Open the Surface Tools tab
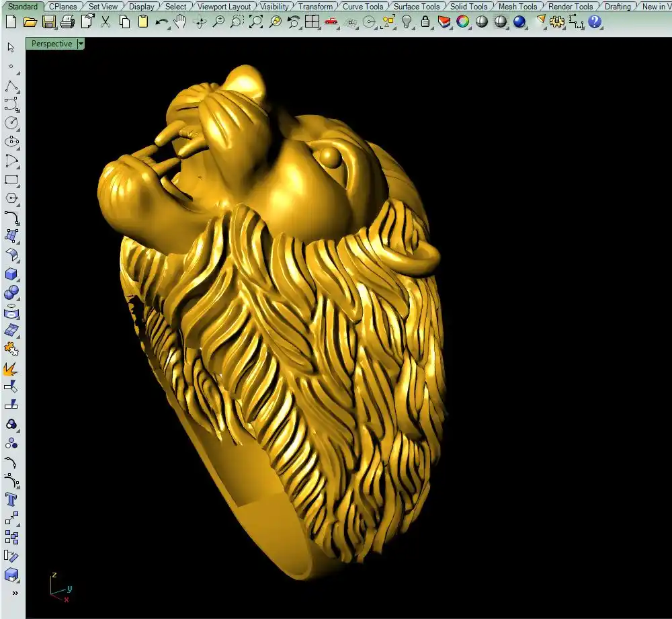 click(x=416, y=7)
